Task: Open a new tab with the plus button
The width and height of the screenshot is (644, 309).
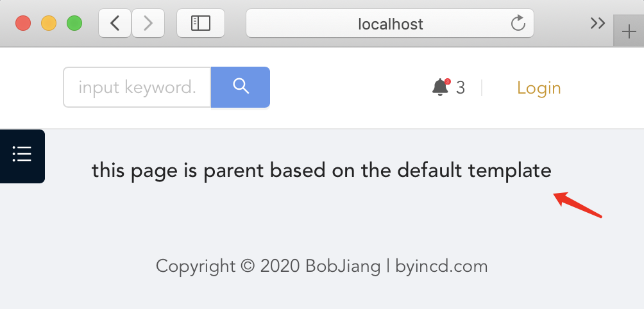Action: click(x=629, y=31)
